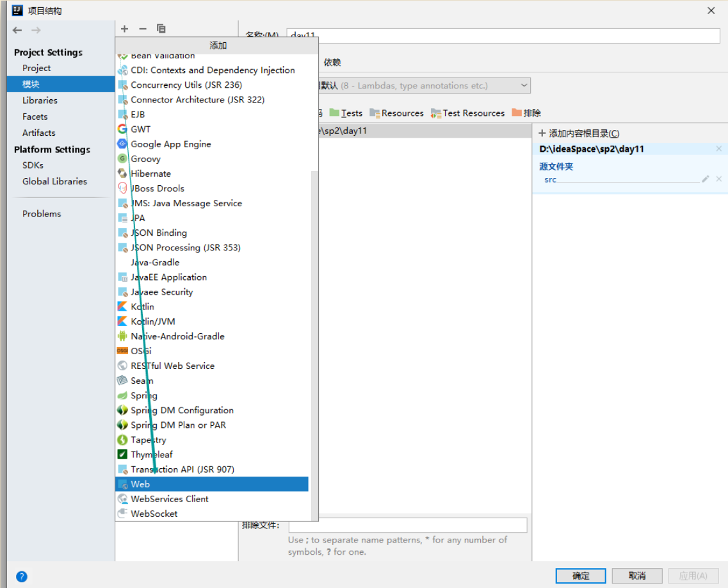728x588 pixels.
Task: Click the Spring DM Configuration icon
Action: [122, 410]
